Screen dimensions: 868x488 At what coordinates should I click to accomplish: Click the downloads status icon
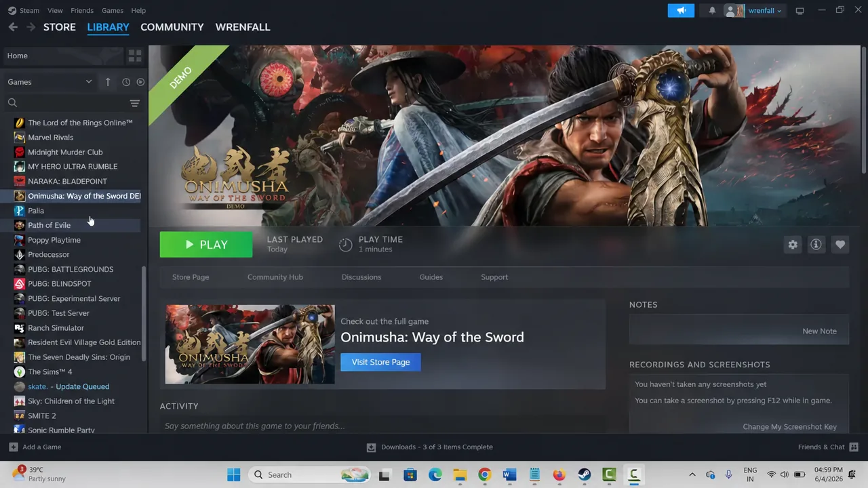(x=371, y=447)
